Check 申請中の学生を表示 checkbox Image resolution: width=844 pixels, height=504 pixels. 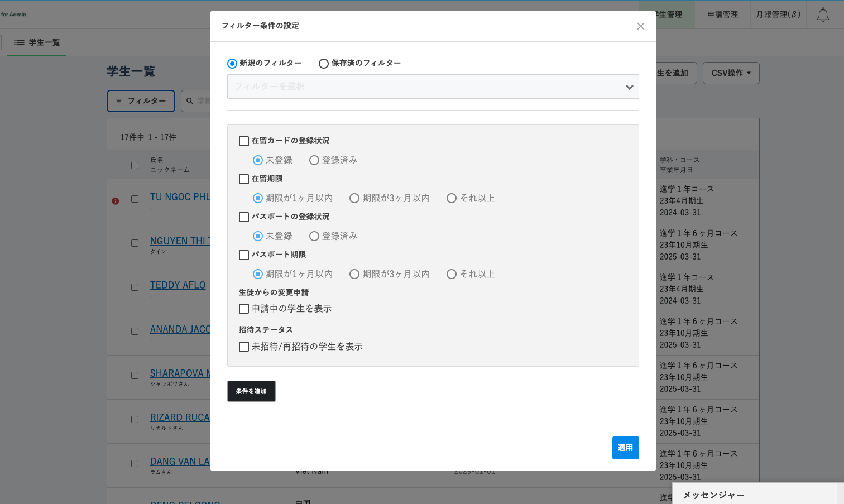[x=244, y=309]
